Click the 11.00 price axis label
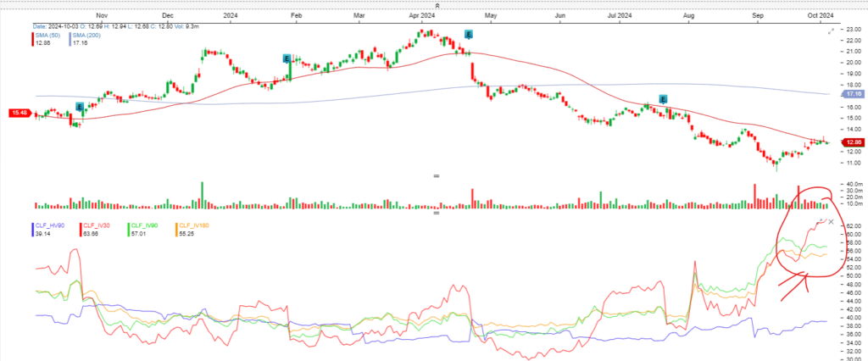The height and width of the screenshot is (361, 868). (x=853, y=163)
